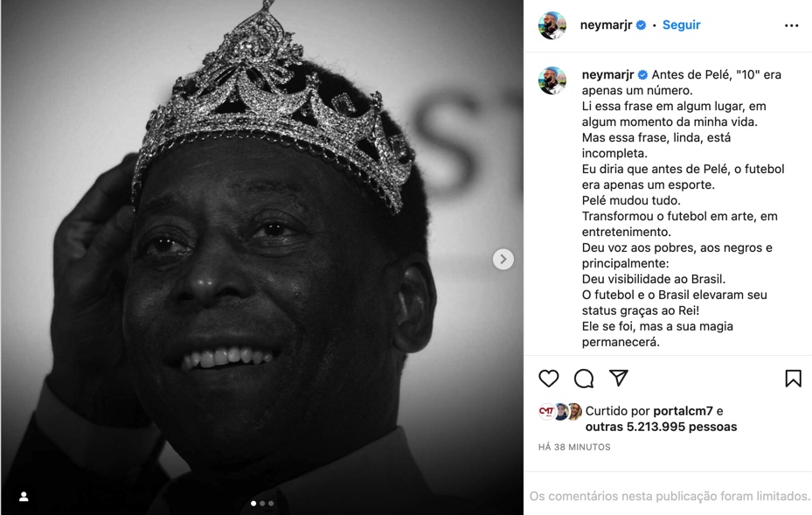Click the header profile avatar
This screenshot has height=515, width=812.
[552, 24]
